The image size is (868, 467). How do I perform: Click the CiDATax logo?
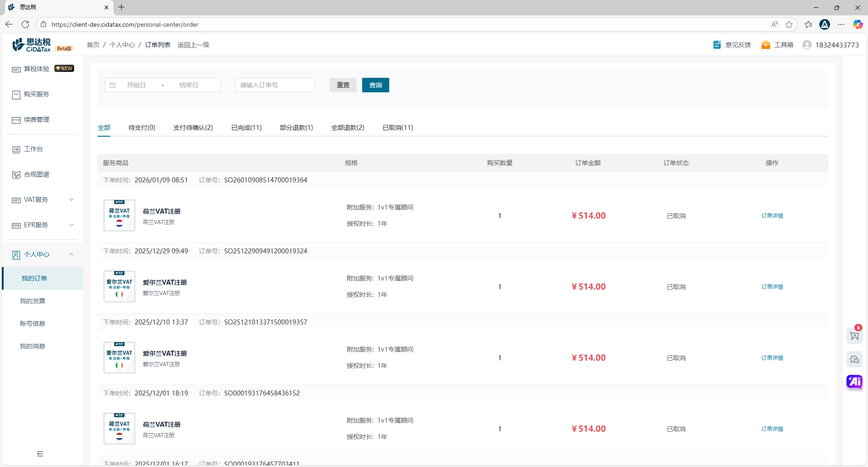coord(32,45)
